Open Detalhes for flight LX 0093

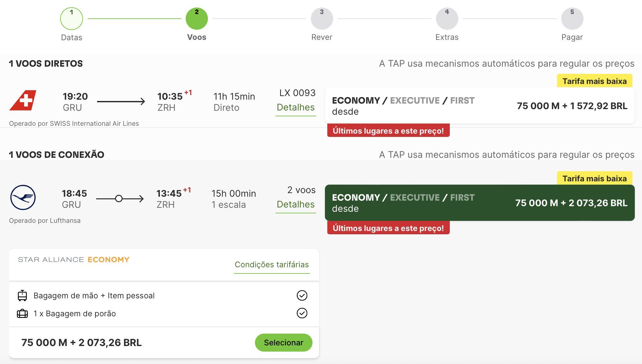pyautogui.click(x=296, y=107)
